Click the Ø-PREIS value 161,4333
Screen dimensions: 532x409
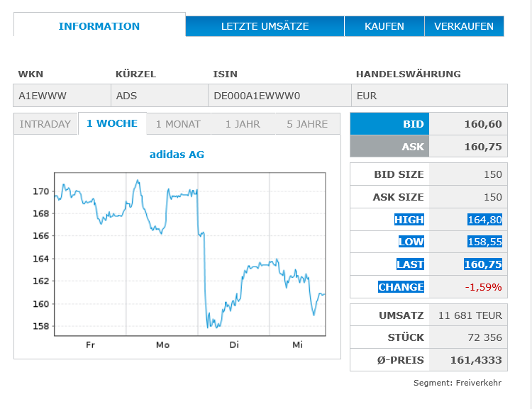476,360
